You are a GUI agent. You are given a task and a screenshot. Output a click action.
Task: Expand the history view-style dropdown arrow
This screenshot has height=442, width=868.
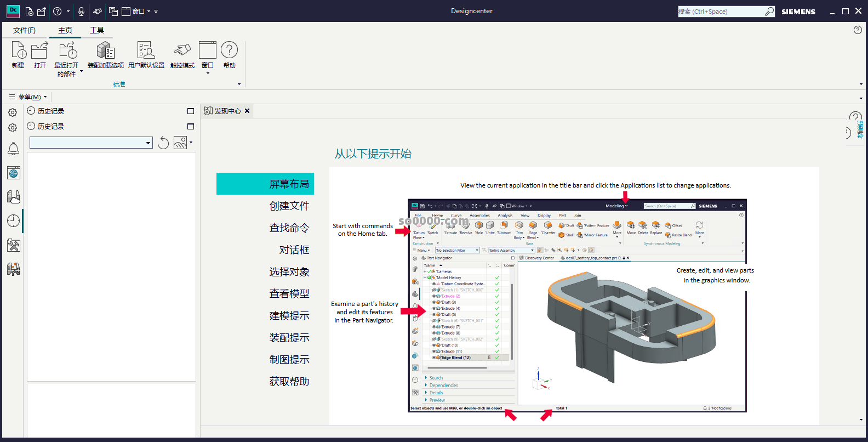coord(191,143)
